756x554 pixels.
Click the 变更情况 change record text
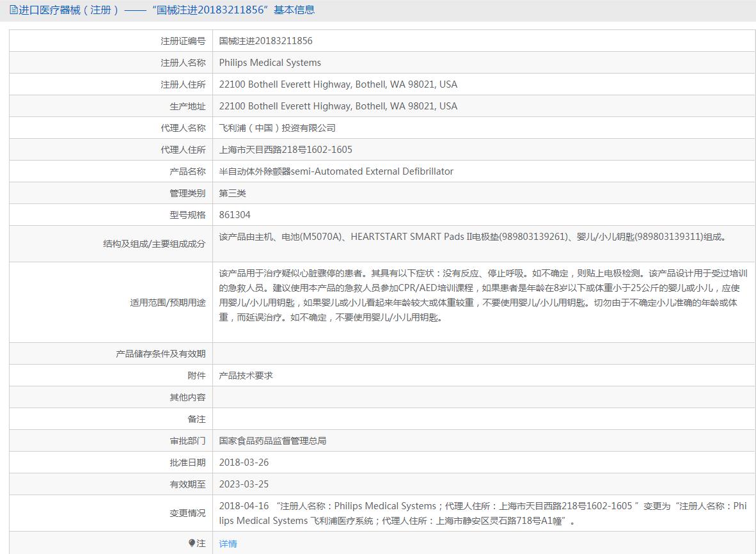[483, 513]
